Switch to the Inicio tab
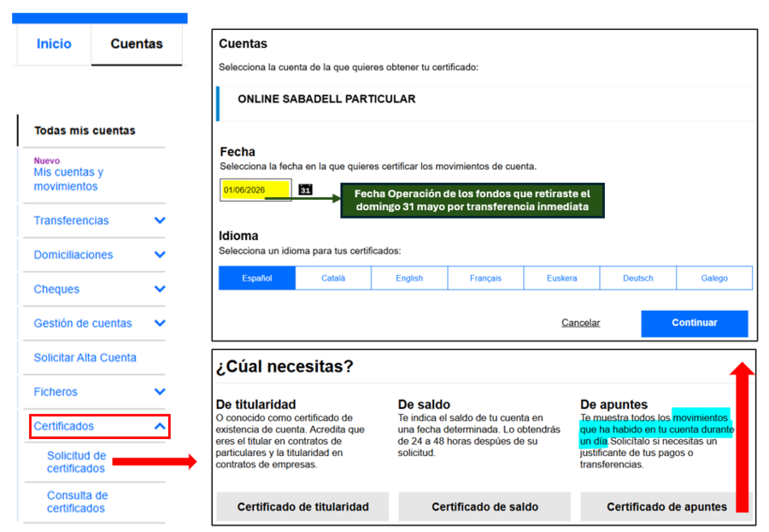This screenshot has width=769, height=532. click(54, 44)
